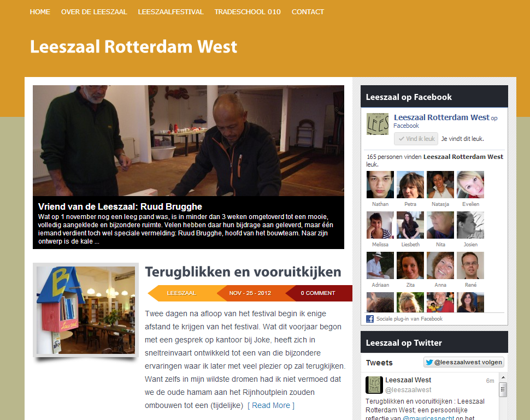Open Evelien's Facebook profile picture
This screenshot has width=530, height=420.
pyautogui.click(x=470, y=185)
